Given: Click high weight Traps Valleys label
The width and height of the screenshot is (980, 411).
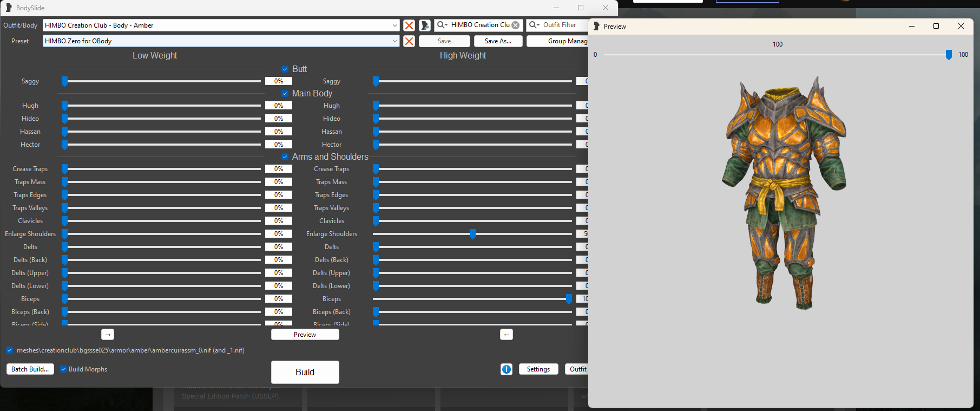Looking at the screenshot, I should [x=332, y=208].
